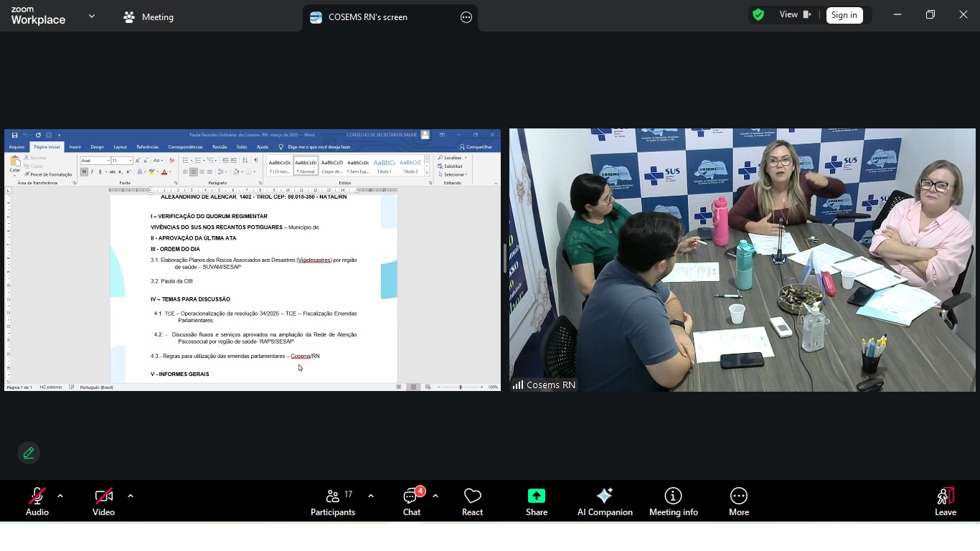Click the green Share screen button
980x551 pixels.
coord(536,502)
